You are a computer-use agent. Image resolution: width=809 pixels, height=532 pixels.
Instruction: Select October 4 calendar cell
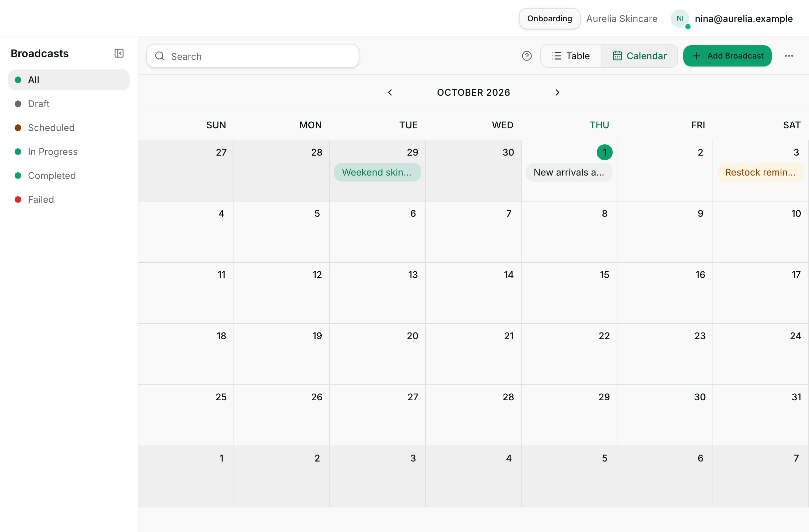pos(186,232)
